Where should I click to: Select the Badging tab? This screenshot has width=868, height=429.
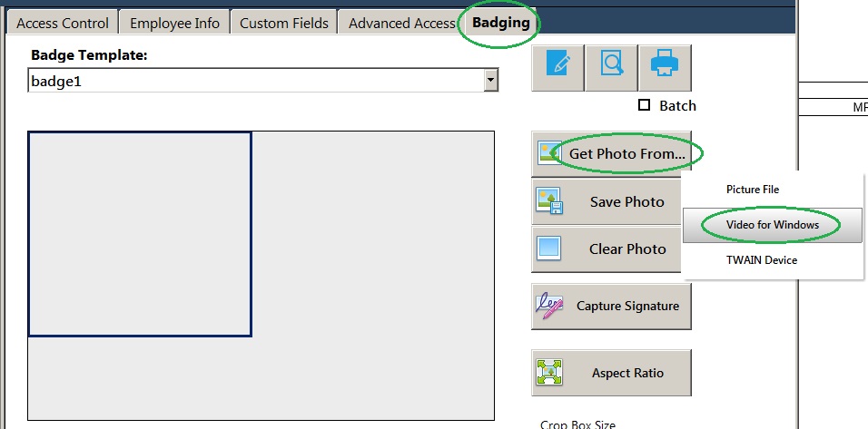point(501,24)
